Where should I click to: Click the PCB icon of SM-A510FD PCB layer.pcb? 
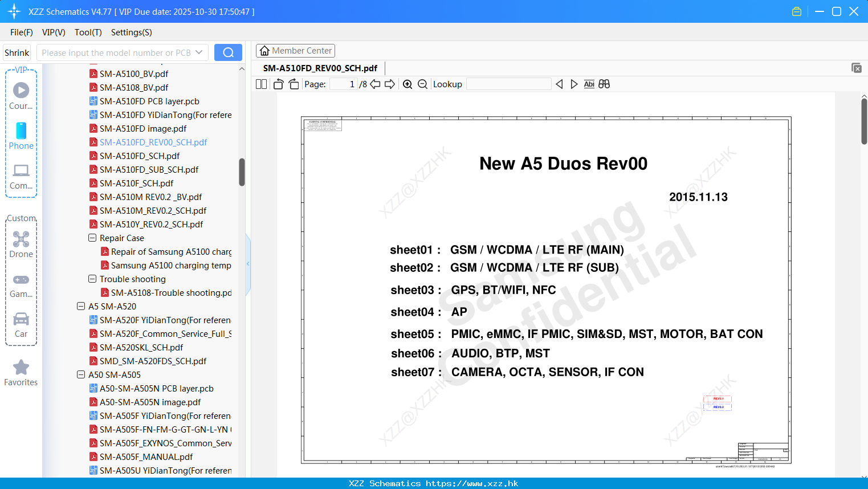tap(93, 101)
